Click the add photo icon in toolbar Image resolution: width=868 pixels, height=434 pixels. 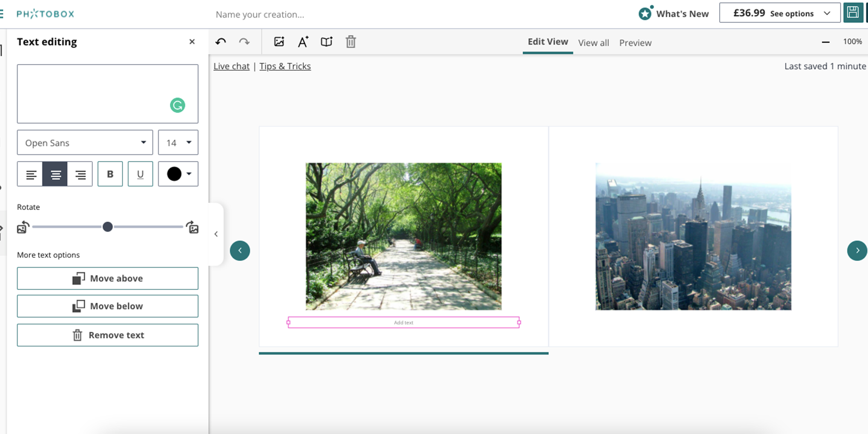coord(279,42)
